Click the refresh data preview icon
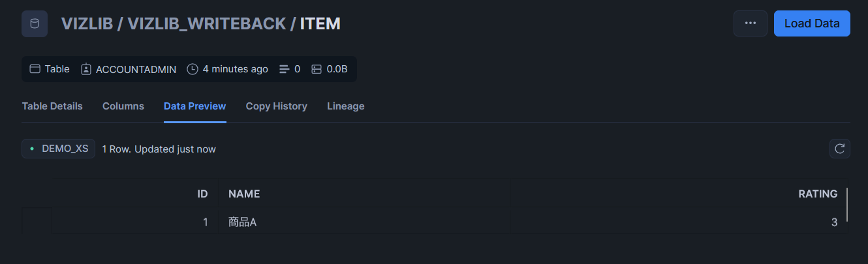Viewport: 868px width, 264px height. coord(840,149)
